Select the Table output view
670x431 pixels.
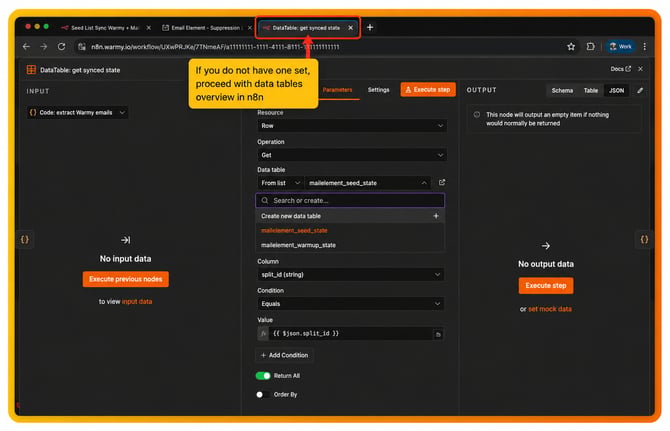tap(591, 91)
